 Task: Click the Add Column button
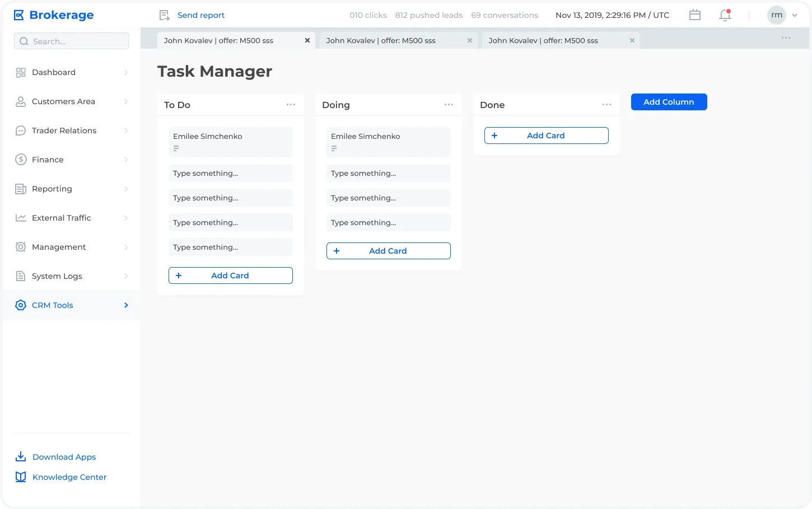[669, 102]
